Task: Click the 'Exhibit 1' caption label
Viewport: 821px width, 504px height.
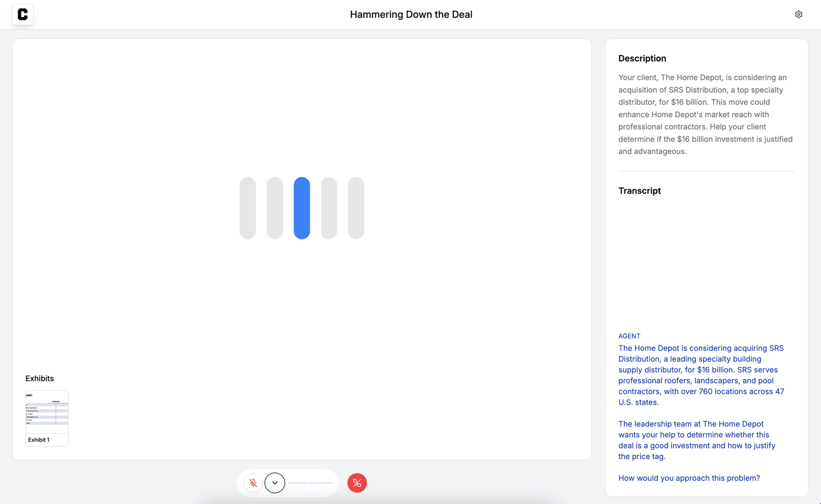Action: point(39,440)
